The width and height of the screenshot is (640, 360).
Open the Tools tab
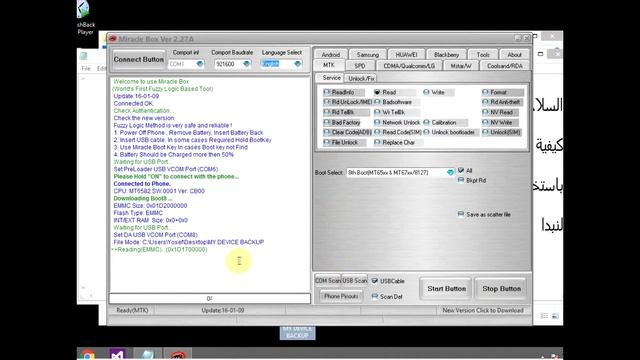(483, 55)
